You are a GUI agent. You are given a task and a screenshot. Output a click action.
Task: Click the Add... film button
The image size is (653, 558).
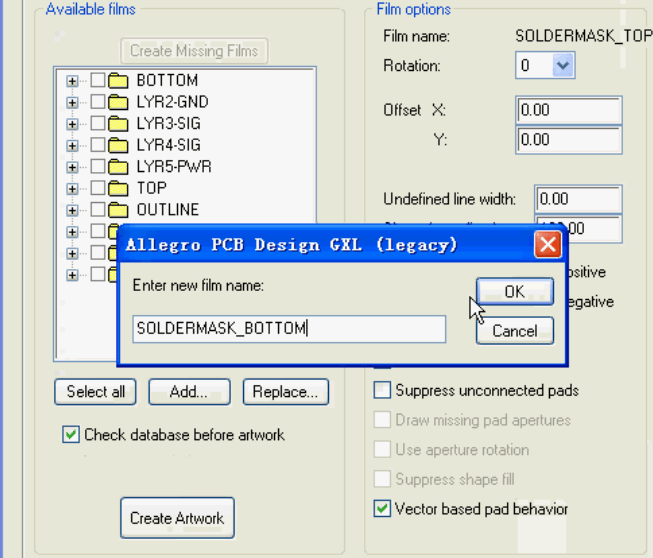tap(189, 391)
